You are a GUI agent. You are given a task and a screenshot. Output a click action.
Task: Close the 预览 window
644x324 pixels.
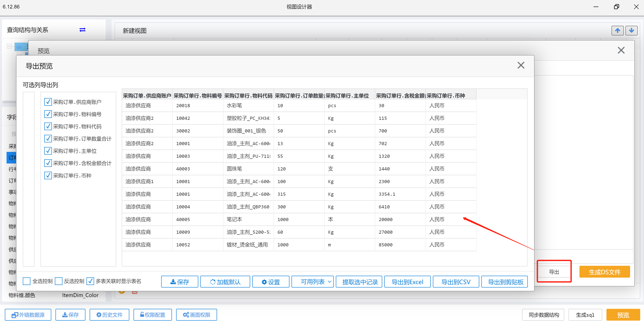coord(621,50)
